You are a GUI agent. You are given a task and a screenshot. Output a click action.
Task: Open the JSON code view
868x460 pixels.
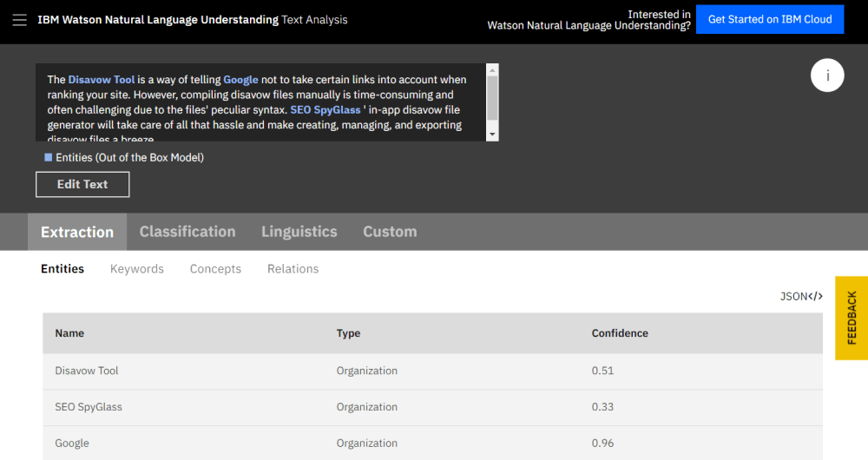[x=801, y=296]
